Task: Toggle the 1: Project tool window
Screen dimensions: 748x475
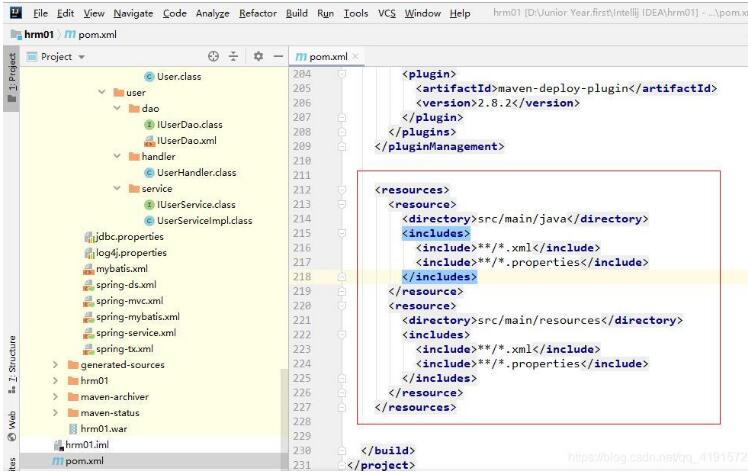Action: [x=12, y=74]
